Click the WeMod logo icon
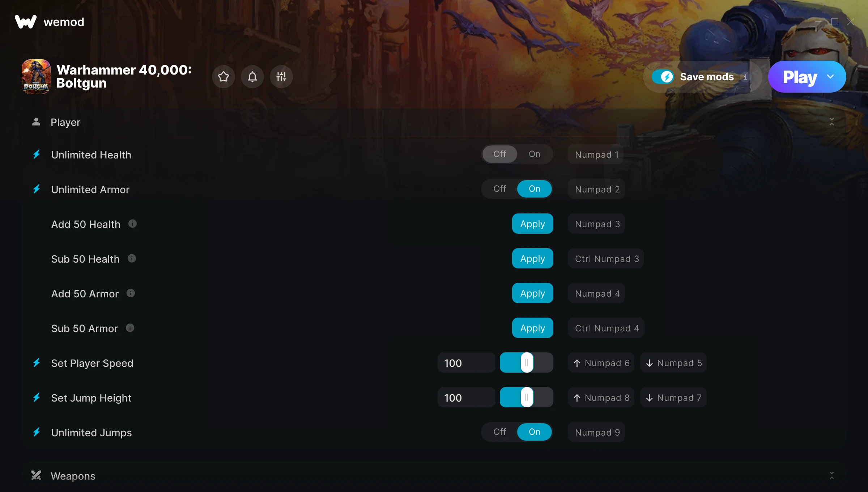 (x=26, y=22)
